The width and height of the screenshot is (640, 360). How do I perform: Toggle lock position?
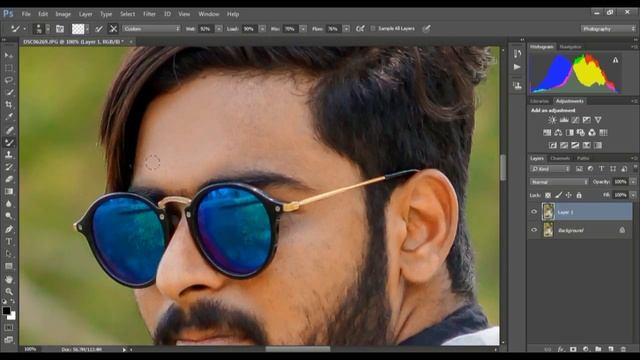click(569, 196)
